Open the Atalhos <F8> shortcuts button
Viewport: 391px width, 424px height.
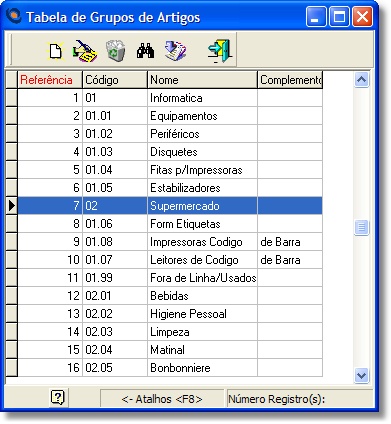(x=162, y=399)
